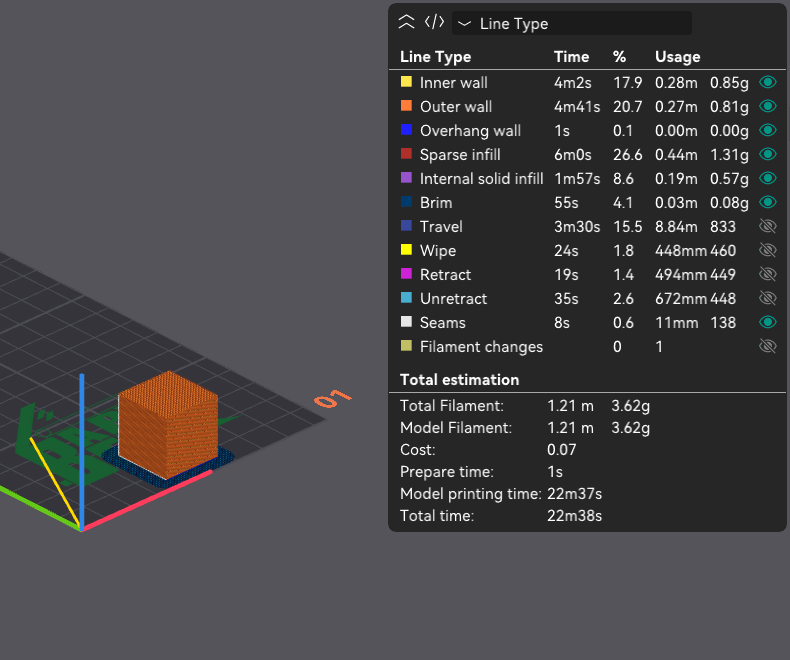Select the Overhang wall row label

[470, 130]
